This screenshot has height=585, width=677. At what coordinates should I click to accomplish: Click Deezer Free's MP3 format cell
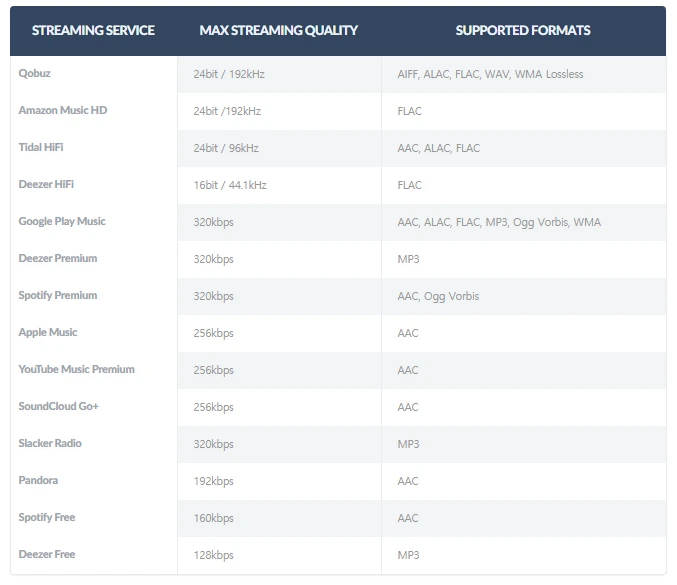(x=408, y=555)
